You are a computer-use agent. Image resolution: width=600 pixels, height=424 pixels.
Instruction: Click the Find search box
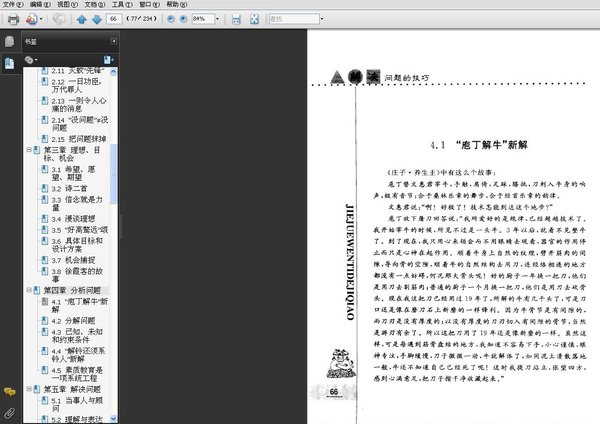[x=294, y=19]
